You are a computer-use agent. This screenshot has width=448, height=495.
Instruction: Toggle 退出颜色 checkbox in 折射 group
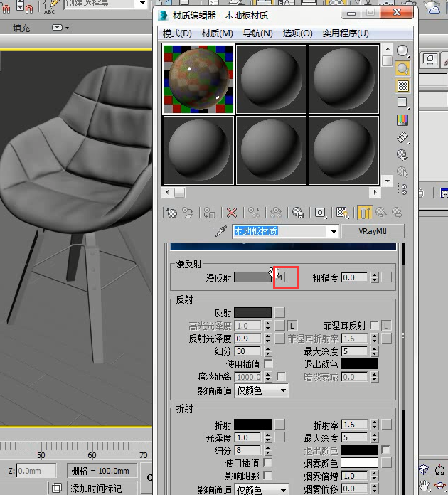tap(385, 450)
